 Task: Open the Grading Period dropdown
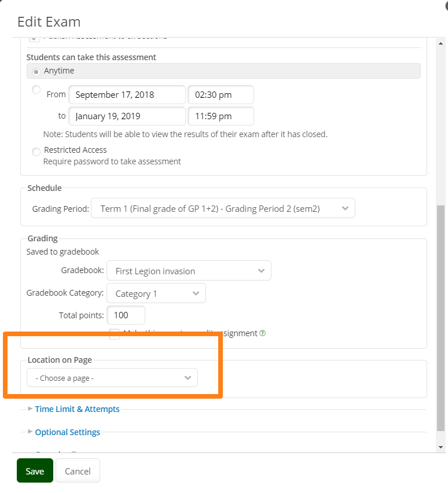pyautogui.click(x=222, y=208)
